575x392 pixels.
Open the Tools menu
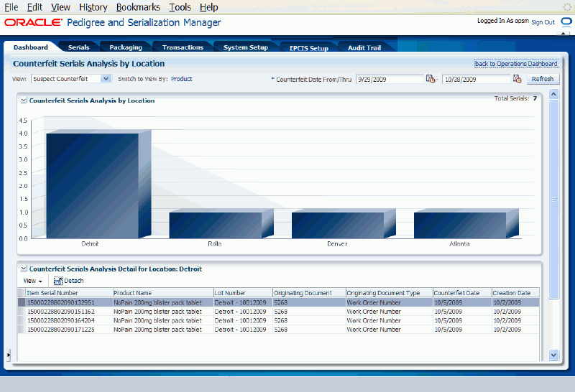pyautogui.click(x=180, y=7)
